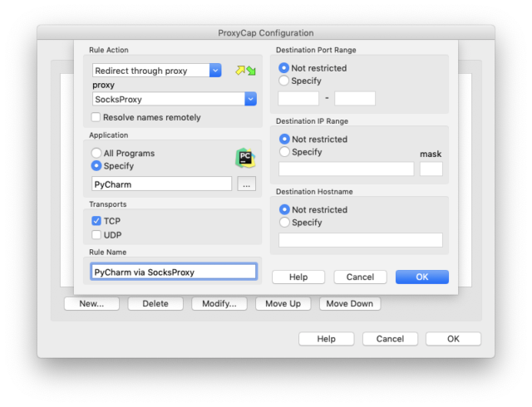Image resolution: width=532 pixels, height=407 pixels.
Task: Browse for application with ellipsis button
Action: [247, 184]
